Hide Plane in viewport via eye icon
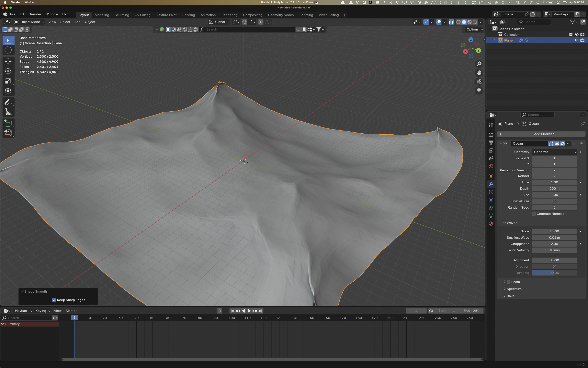588x368 pixels. point(576,40)
